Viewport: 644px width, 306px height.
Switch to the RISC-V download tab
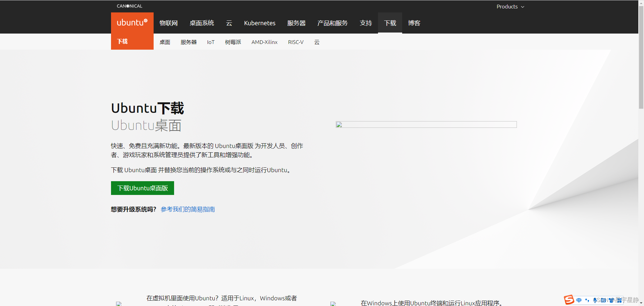296,42
